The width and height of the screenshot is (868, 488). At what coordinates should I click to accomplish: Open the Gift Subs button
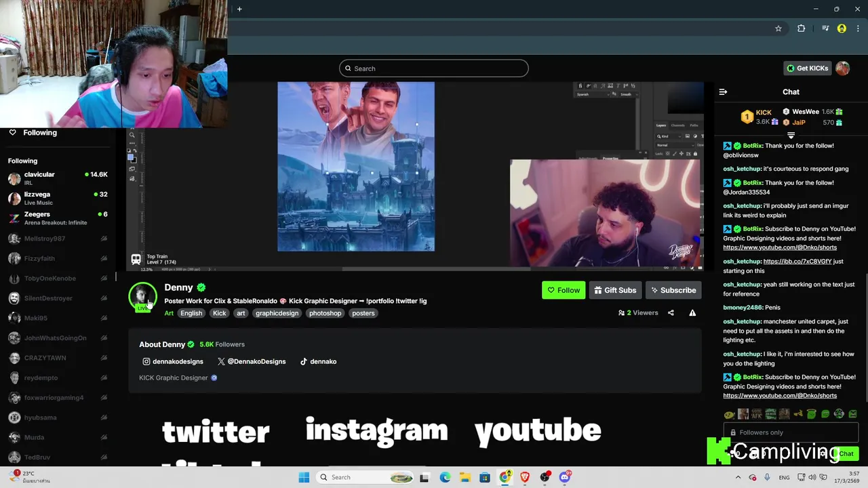[x=615, y=290]
